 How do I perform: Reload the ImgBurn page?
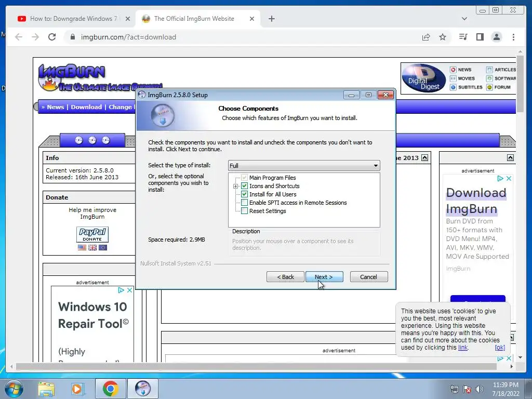(52, 37)
